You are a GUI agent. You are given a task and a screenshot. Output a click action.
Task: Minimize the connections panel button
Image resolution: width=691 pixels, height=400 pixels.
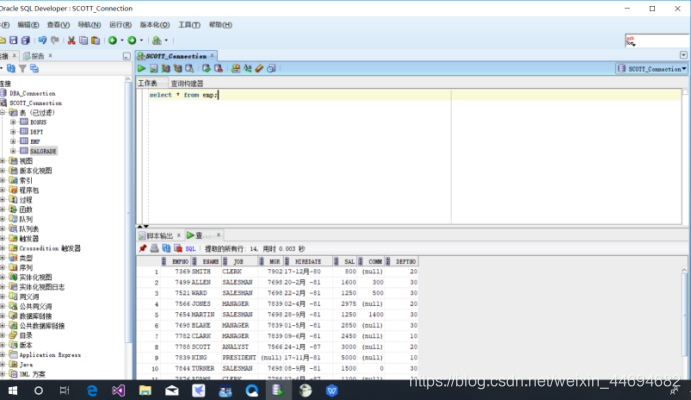(x=126, y=56)
